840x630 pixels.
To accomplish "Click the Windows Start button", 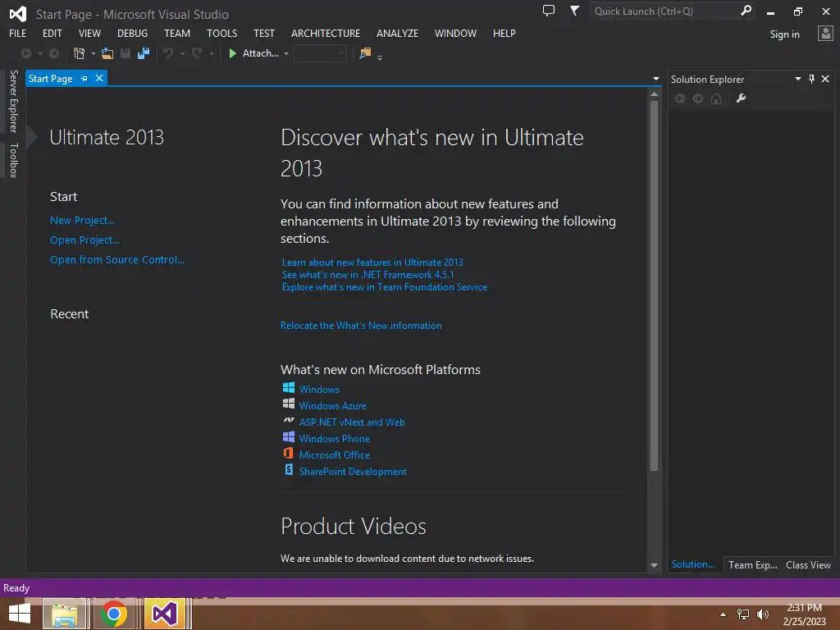I will pyautogui.click(x=20, y=614).
